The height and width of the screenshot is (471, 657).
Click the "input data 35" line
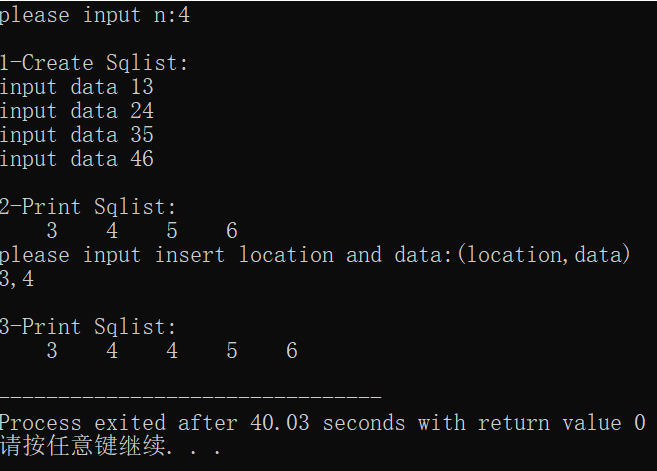point(77,135)
